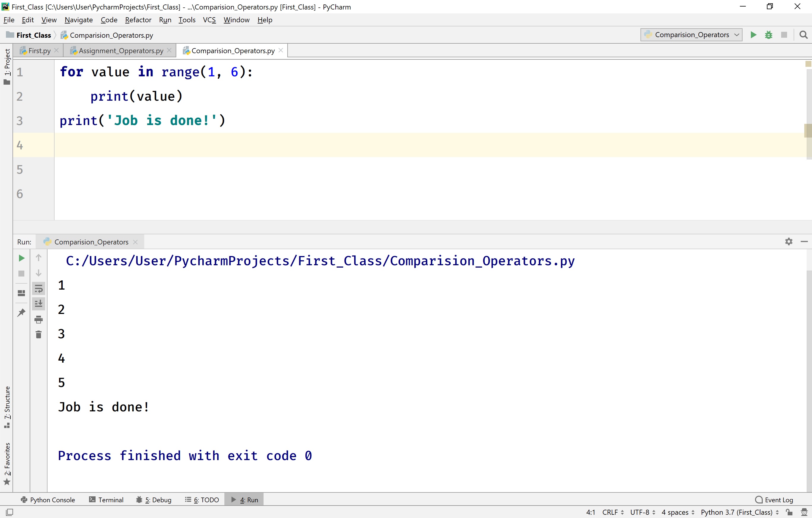The image size is (812, 518).
Task: Click the green Debug bug icon
Action: pos(768,35)
